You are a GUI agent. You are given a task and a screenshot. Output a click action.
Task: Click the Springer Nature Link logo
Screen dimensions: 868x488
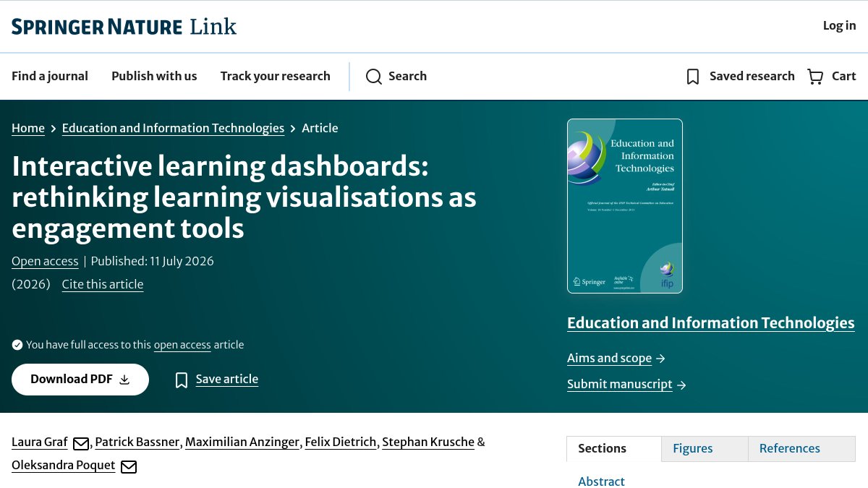124,27
